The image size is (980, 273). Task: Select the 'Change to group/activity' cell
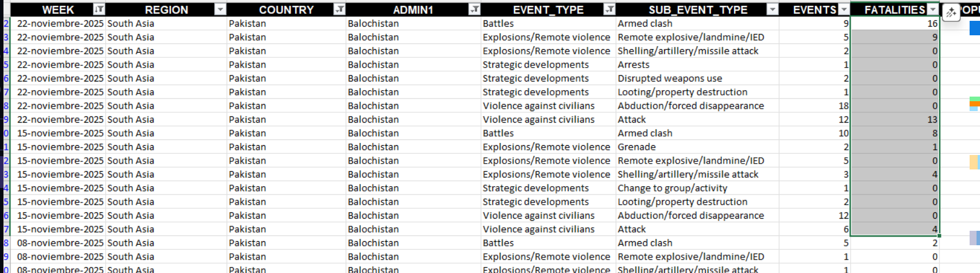pos(672,188)
